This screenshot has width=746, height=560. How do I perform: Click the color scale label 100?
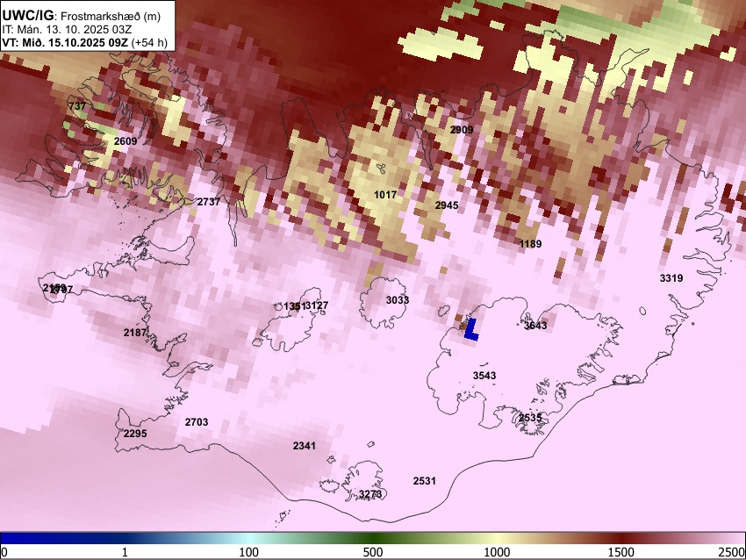tap(249, 552)
